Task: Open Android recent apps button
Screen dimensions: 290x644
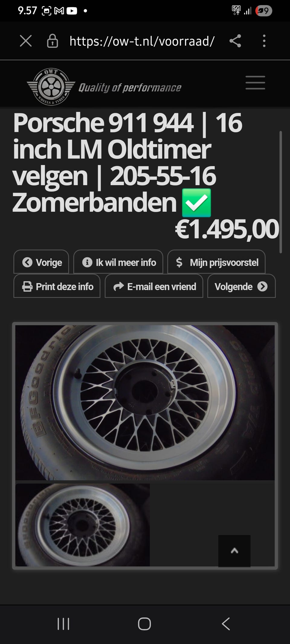Action: coord(63,624)
